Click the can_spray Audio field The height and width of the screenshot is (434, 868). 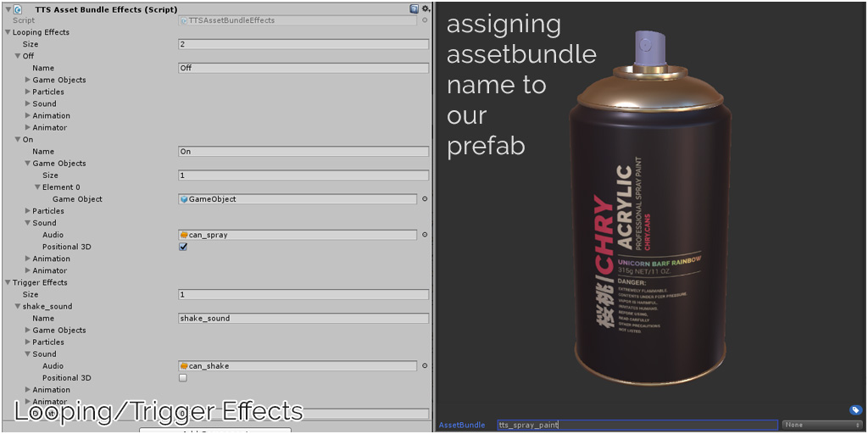pyautogui.click(x=298, y=235)
